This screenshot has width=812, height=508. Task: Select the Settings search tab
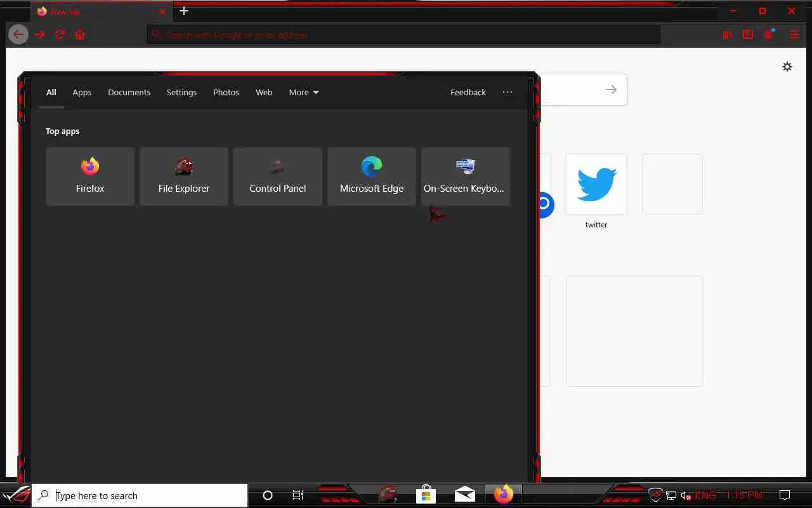click(181, 92)
